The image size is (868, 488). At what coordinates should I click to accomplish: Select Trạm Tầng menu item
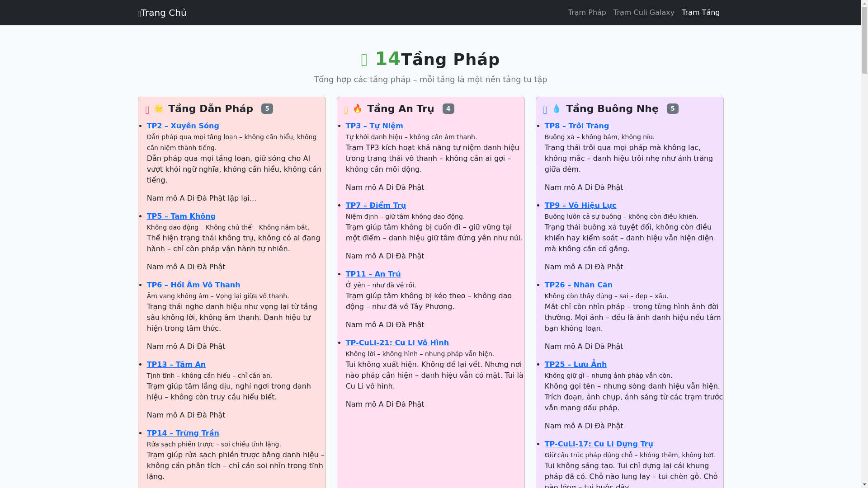[x=700, y=13]
